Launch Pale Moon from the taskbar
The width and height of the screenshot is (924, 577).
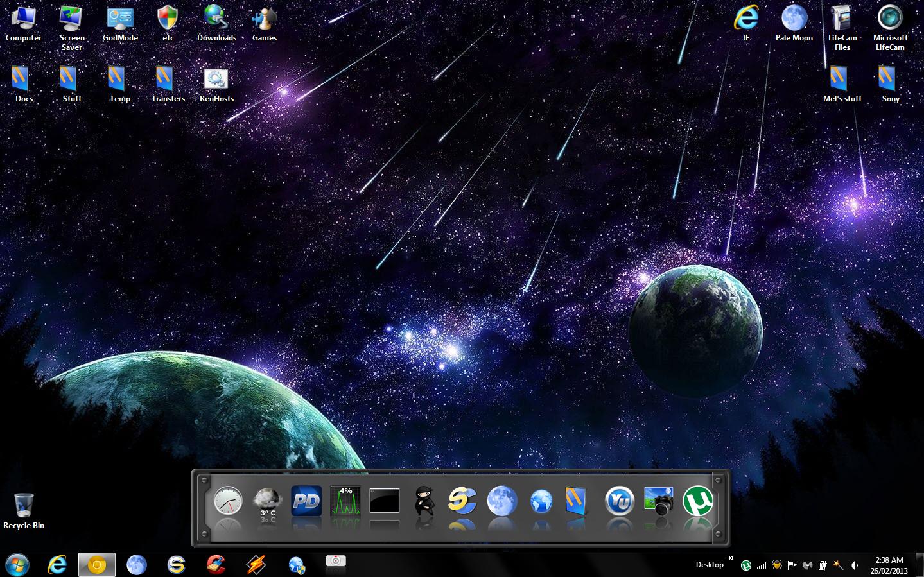click(x=137, y=565)
